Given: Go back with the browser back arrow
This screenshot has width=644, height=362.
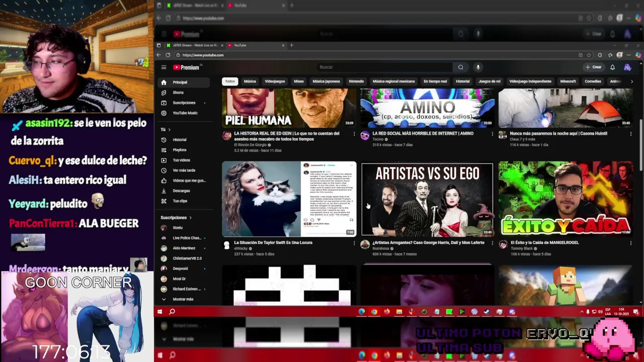Looking at the screenshot, I should [x=159, y=55].
